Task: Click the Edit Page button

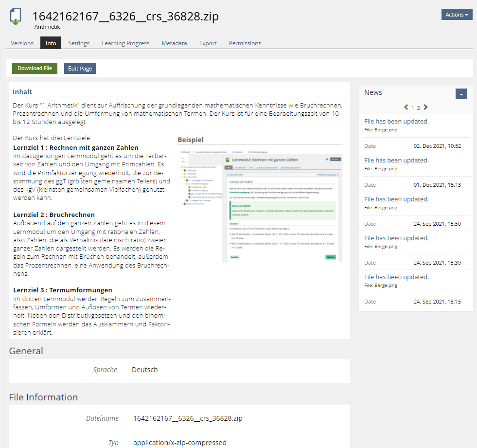Action: [80, 69]
